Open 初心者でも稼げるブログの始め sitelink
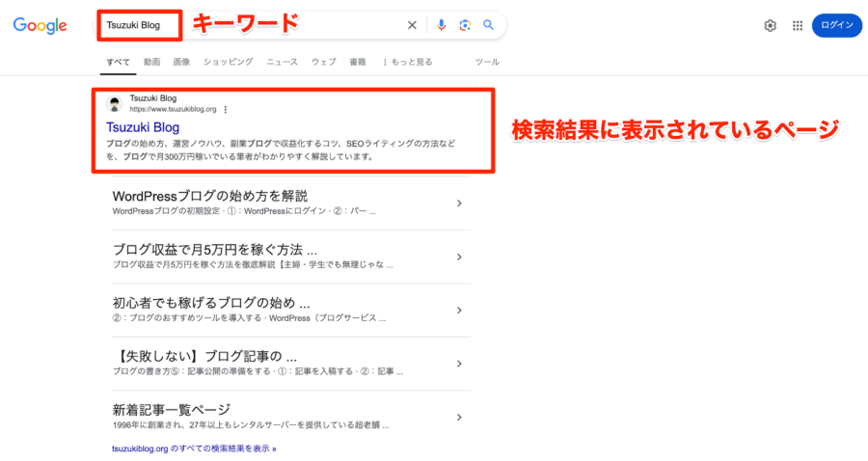Image resolution: width=868 pixels, height=461 pixels. coord(211,303)
